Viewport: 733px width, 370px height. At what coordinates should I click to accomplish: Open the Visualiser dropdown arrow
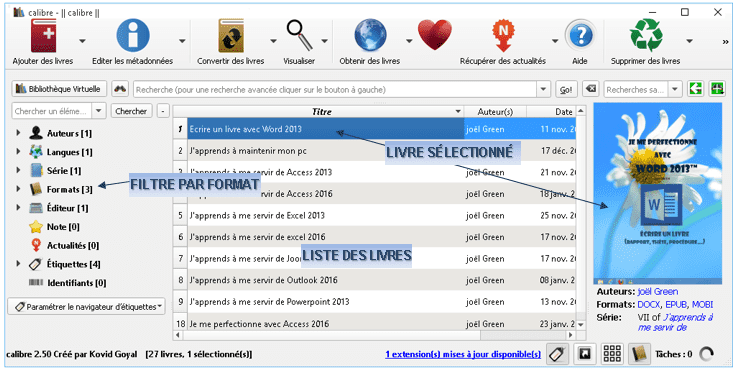pyautogui.click(x=324, y=41)
